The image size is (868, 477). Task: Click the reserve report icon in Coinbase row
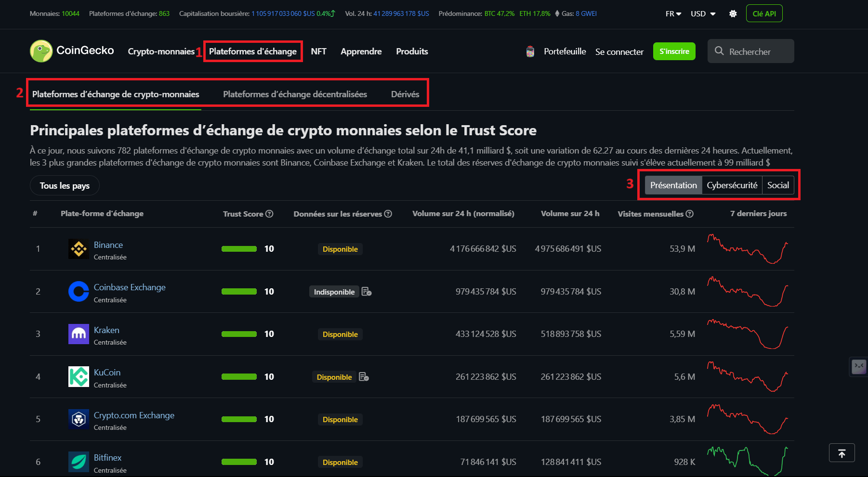point(367,291)
